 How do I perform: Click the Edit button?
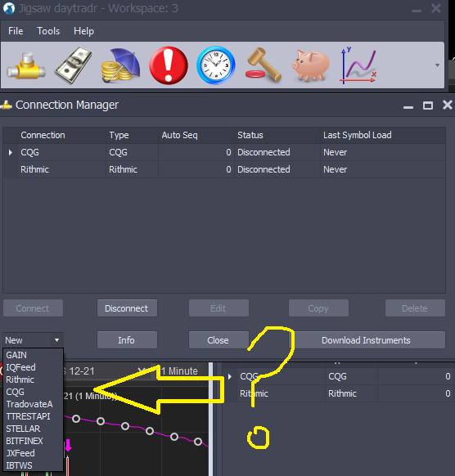pos(218,308)
